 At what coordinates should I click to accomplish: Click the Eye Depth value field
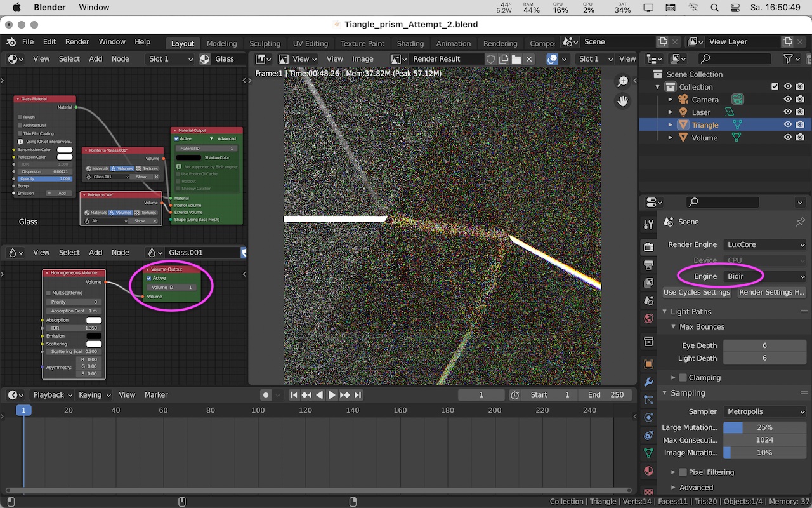tap(764, 345)
